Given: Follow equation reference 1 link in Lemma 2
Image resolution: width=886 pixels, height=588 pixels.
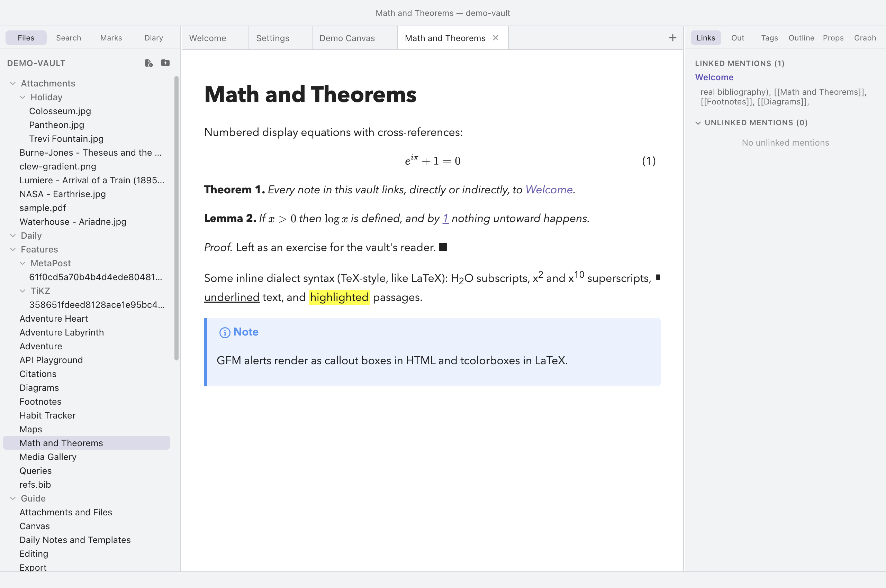Looking at the screenshot, I should pyautogui.click(x=445, y=219).
